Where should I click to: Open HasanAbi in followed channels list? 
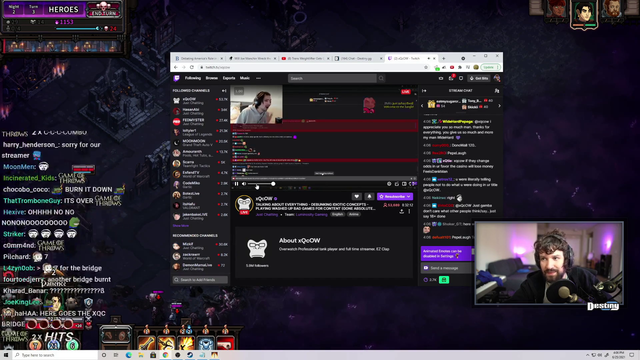point(200,111)
